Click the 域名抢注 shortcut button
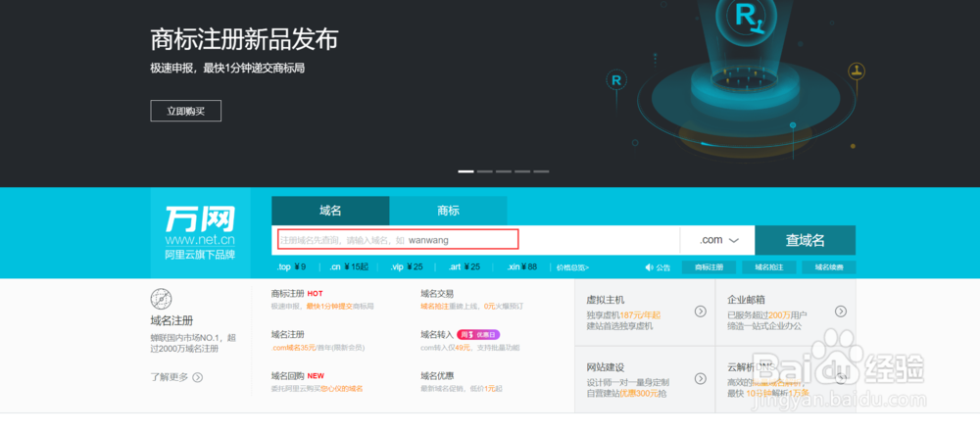The height and width of the screenshot is (433, 980). point(768,267)
